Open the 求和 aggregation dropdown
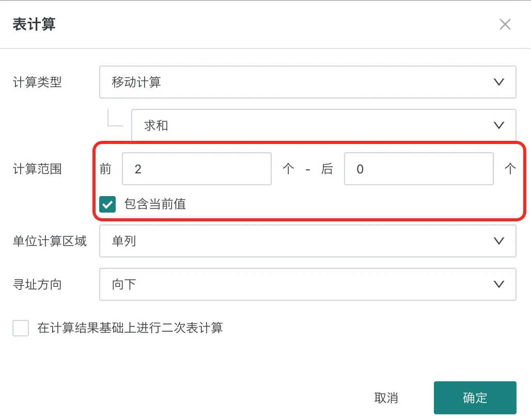531x420 pixels. (x=315, y=125)
